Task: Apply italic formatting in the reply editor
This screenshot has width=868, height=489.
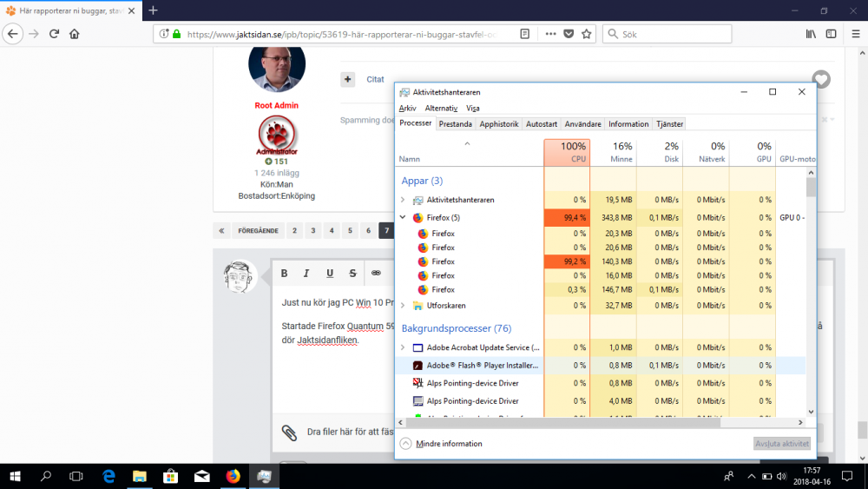Action: click(x=306, y=273)
